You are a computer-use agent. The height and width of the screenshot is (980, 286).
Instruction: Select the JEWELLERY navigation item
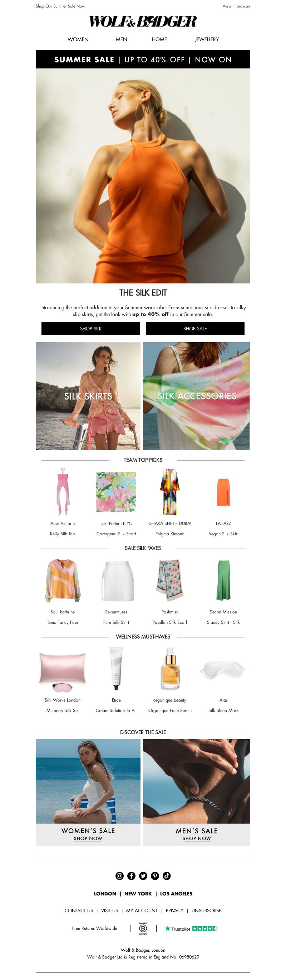[207, 39]
